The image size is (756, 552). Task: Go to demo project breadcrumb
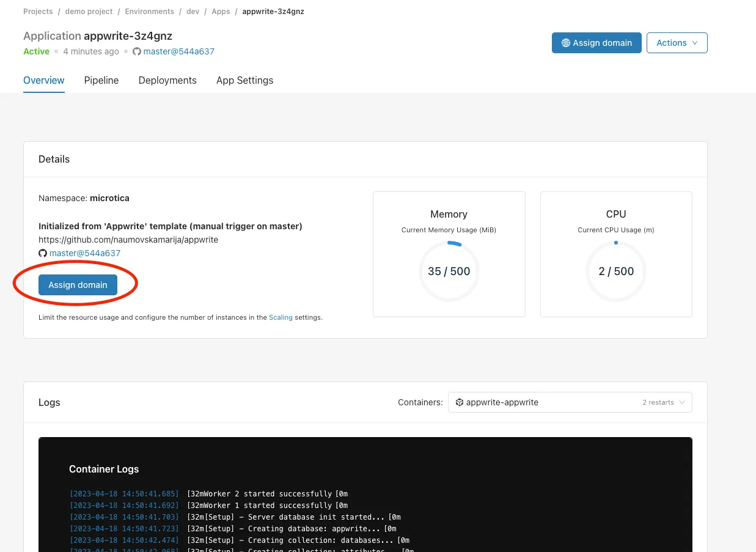[x=89, y=12]
